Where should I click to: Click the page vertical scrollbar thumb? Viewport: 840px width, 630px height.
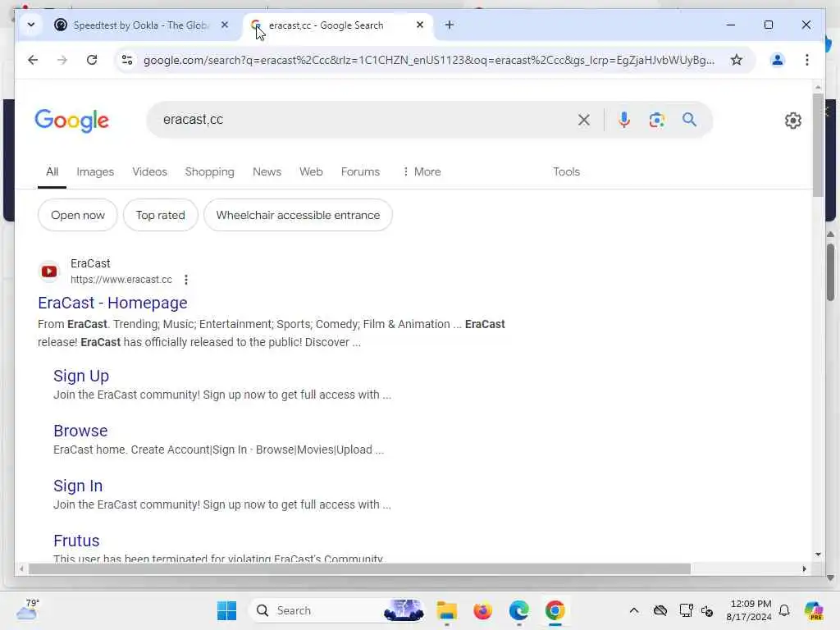pos(818,144)
